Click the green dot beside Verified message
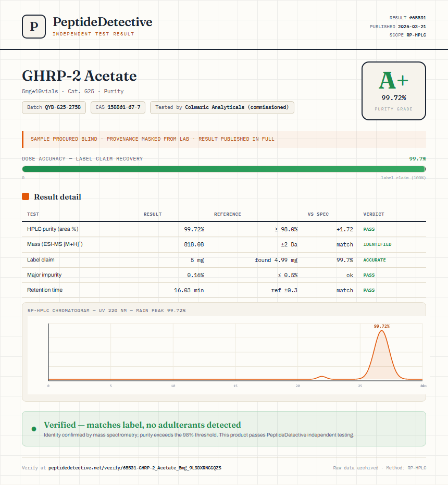Screen dimensions: 448x485 coord(34,429)
